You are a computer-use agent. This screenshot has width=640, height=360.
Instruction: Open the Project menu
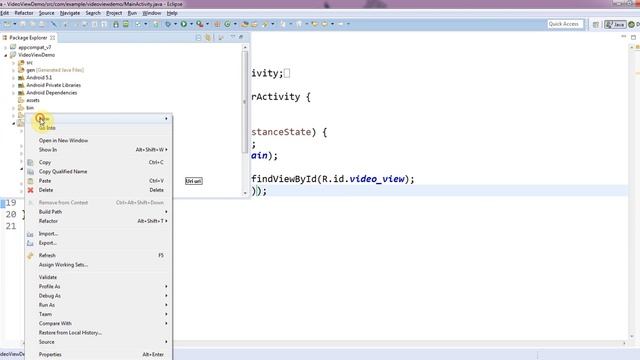coord(114,13)
